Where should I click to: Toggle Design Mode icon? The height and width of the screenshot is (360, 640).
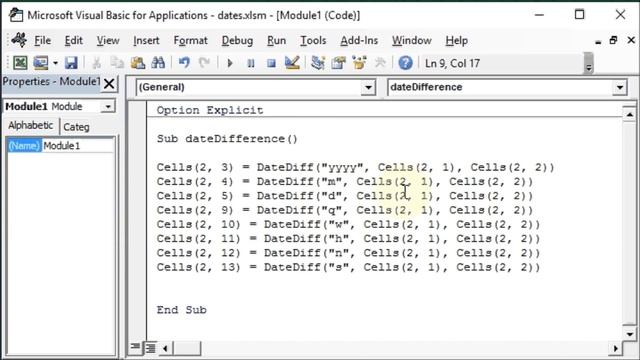pos(292,63)
